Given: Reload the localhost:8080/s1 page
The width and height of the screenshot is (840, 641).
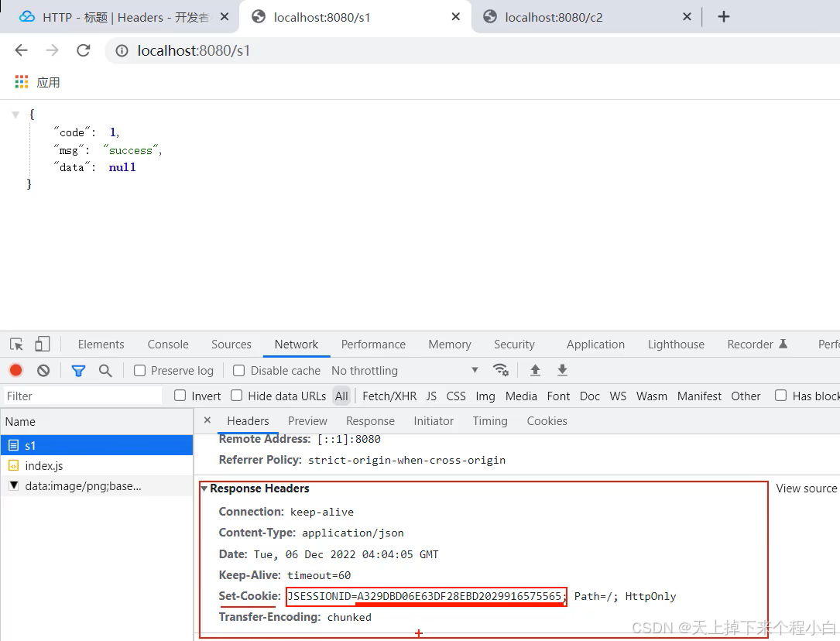Looking at the screenshot, I should (84, 50).
